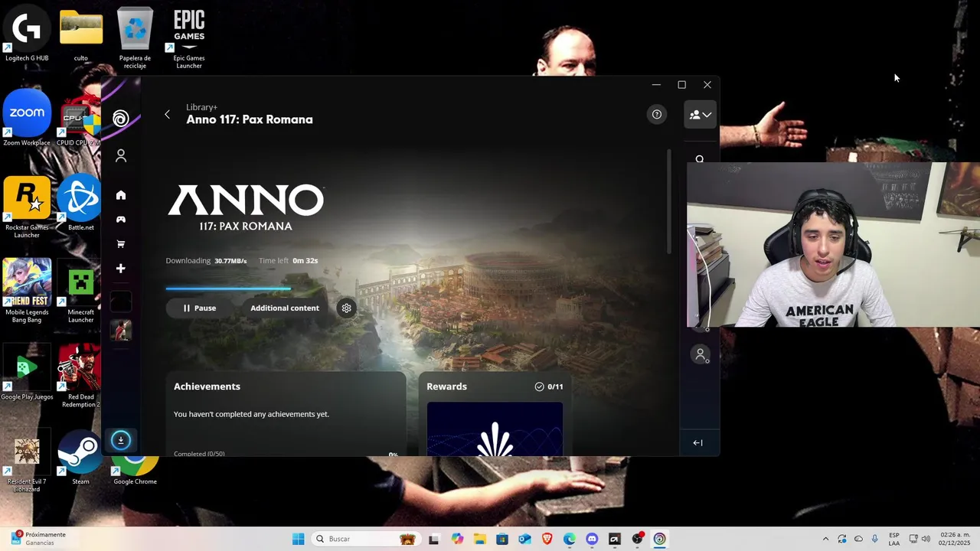Open the Games library controller icon
980x551 pixels.
click(x=120, y=220)
